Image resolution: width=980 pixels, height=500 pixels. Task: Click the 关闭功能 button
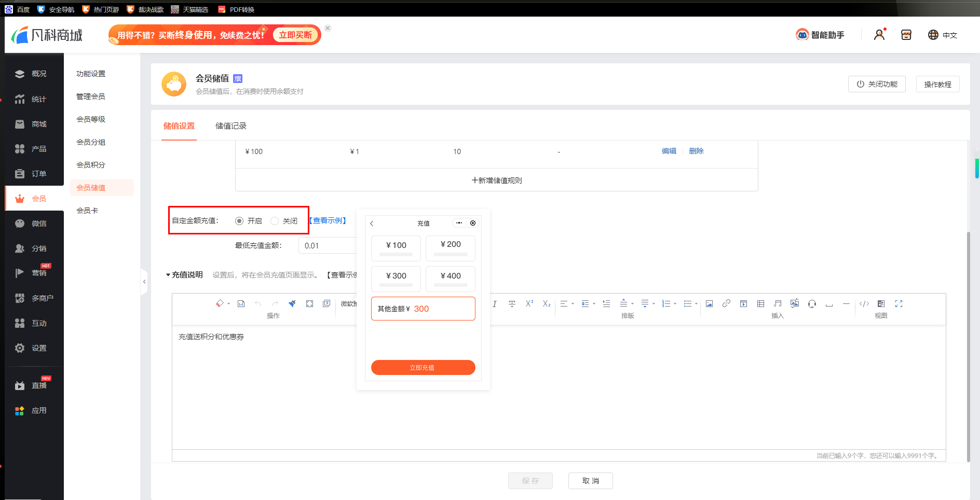pos(877,84)
